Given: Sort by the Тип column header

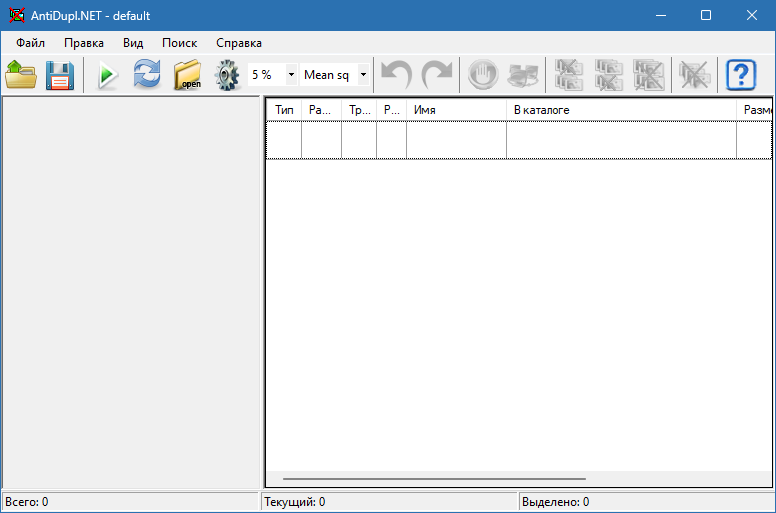Looking at the screenshot, I should (x=284, y=110).
